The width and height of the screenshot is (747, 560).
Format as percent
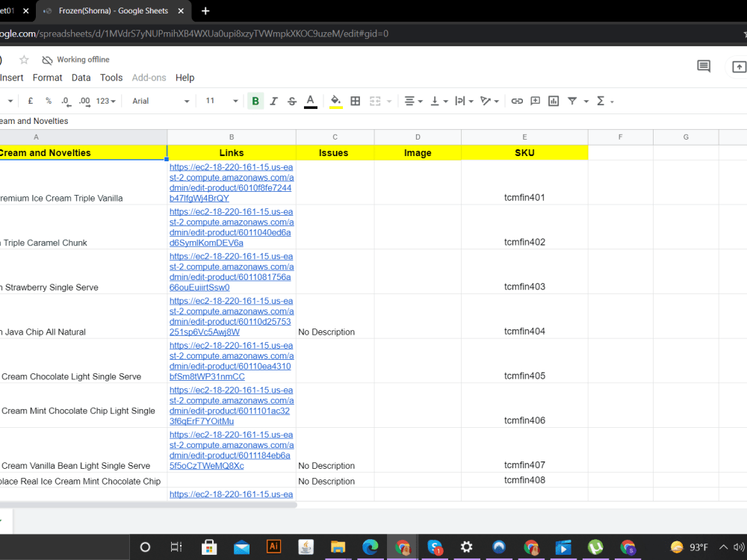pyautogui.click(x=49, y=101)
